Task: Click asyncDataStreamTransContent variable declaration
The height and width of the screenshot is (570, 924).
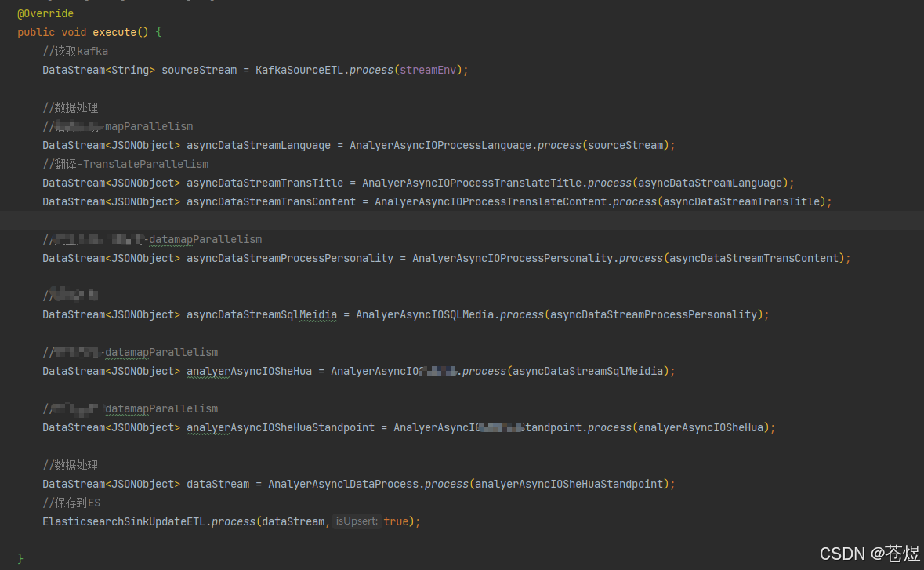Action: [271, 202]
